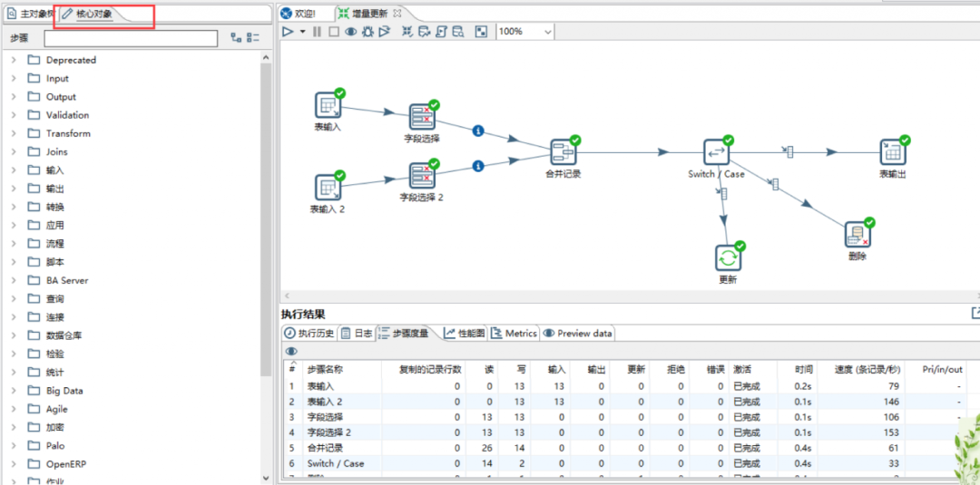
Task: Debug the transformation with the bug icon
Action: 367,31
